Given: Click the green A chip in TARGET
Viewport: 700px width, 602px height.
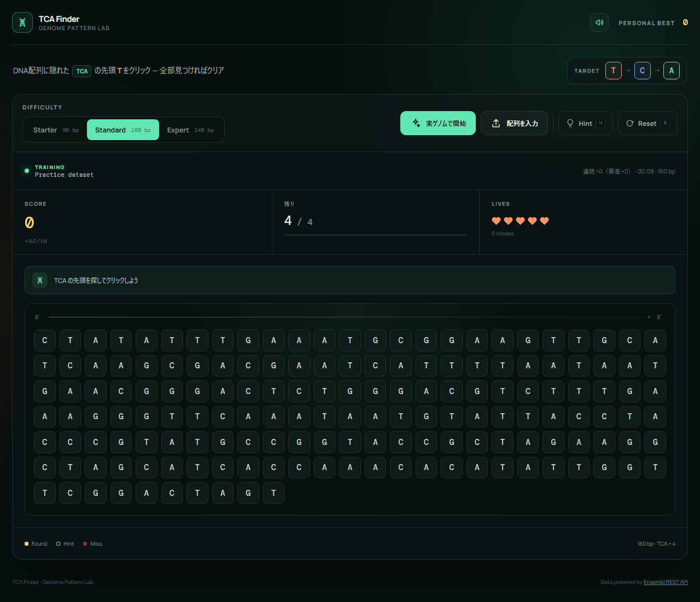Looking at the screenshot, I should tap(671, 71).
